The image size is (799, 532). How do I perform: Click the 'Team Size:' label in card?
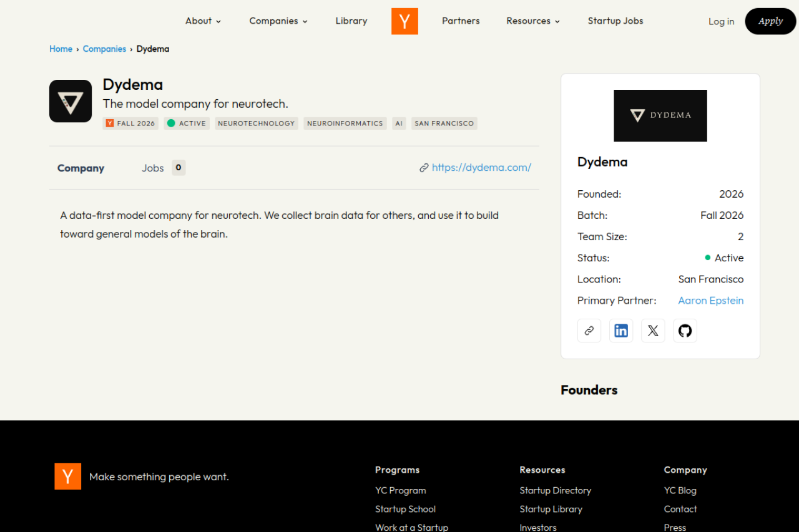602,237
